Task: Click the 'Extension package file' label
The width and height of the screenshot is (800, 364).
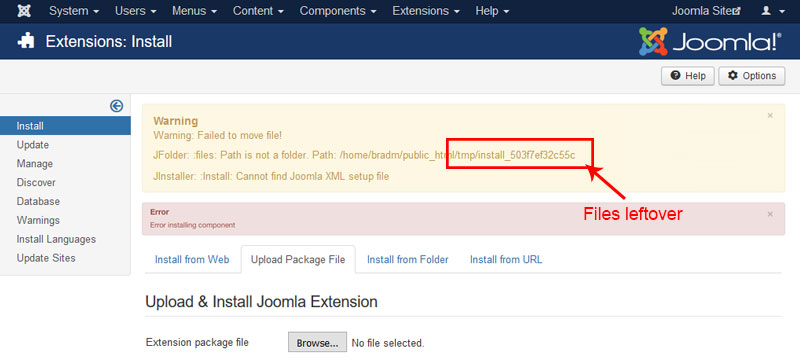Action: click(197, 343)
